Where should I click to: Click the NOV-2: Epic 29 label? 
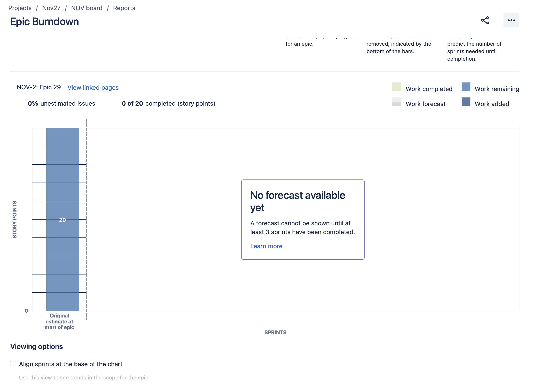point(39,87)
